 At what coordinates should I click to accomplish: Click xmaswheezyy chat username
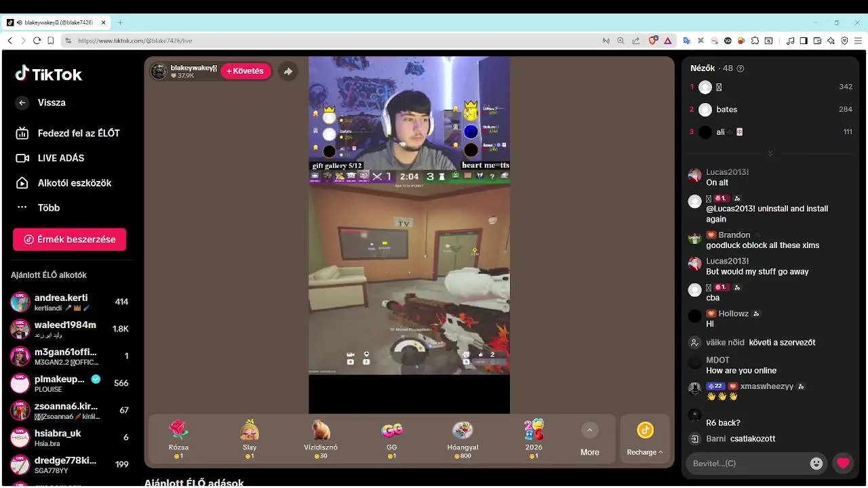[768, 386]
